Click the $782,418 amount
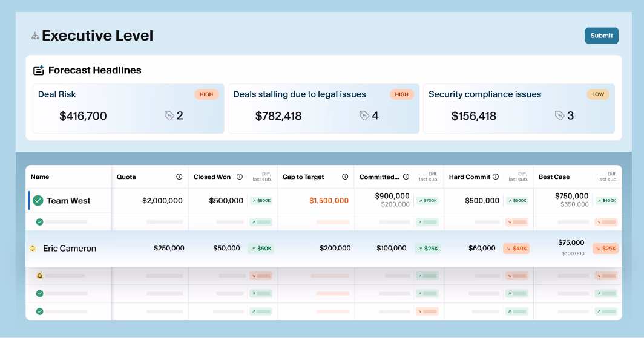The image size is (644, 338). click(x=278, y=116)
